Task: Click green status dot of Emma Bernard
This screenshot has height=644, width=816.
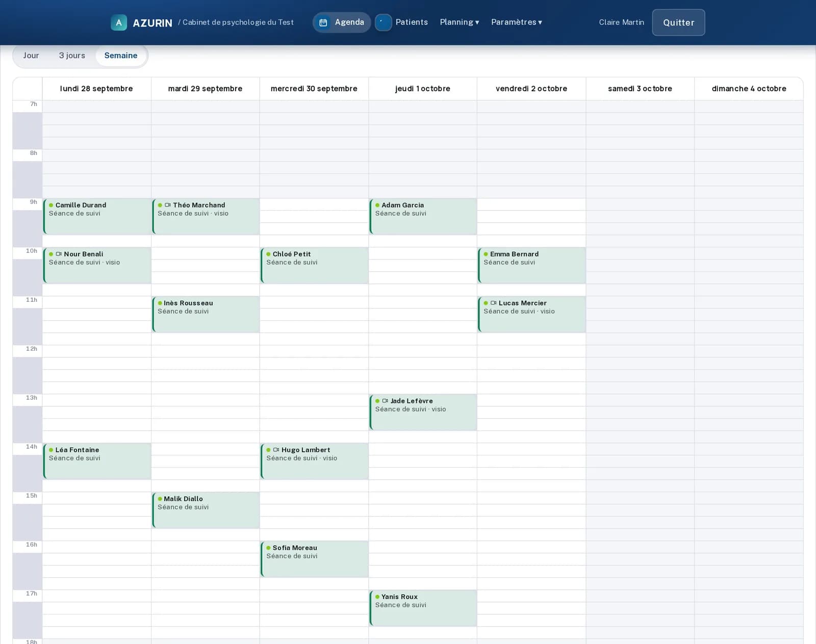Action: tap(486, 254)
